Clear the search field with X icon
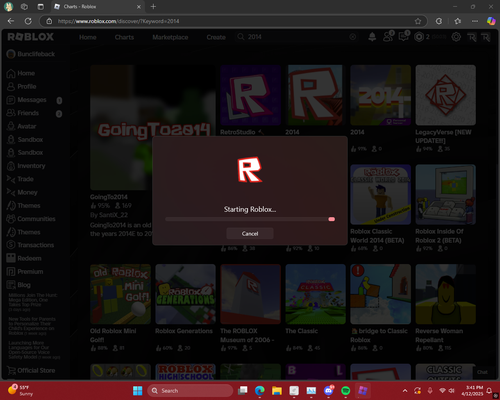 [353, 37]
